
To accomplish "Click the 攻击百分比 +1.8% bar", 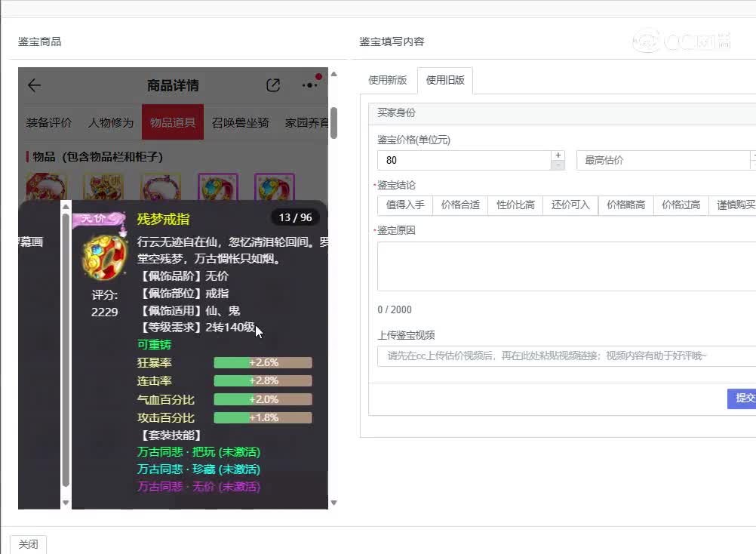I will click(x=263, y=417).
